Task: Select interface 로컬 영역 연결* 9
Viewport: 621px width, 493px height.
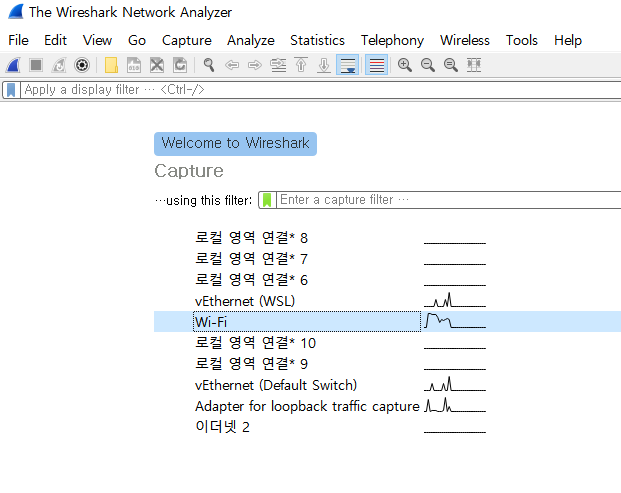Action: pyautogui.click(x=251, y=364)
